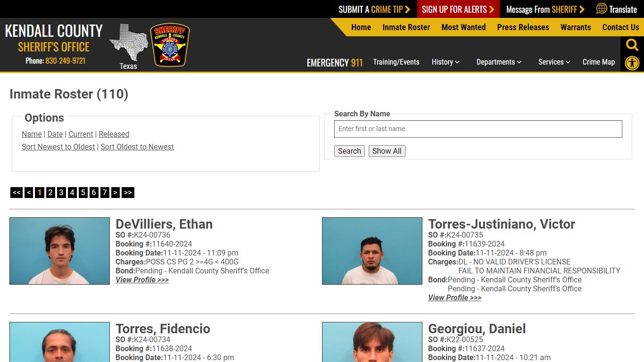Click the Kendall County Sheriff badge logo
Screen dimensions: 644x362
click(x=170, y=45)
